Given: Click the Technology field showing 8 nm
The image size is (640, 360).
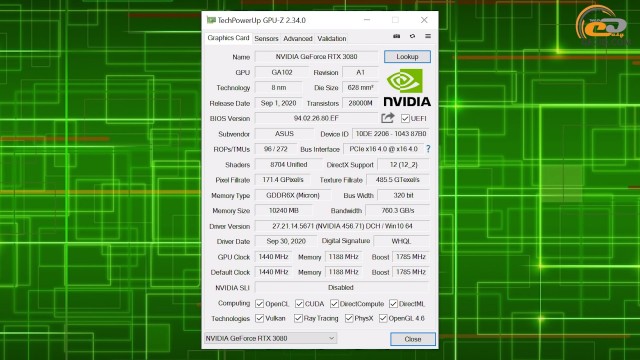Looking at the screenshot, I should (x=279, y=88).
